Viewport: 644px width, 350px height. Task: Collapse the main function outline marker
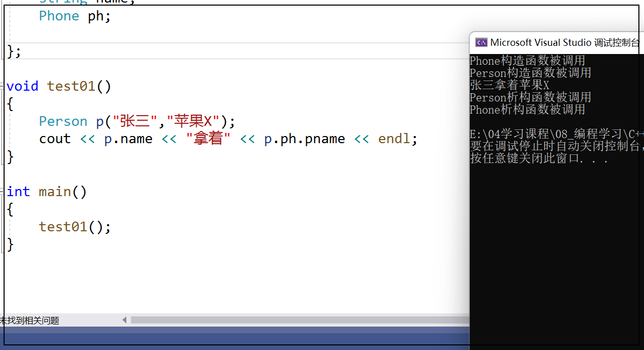tap(3, 192)
